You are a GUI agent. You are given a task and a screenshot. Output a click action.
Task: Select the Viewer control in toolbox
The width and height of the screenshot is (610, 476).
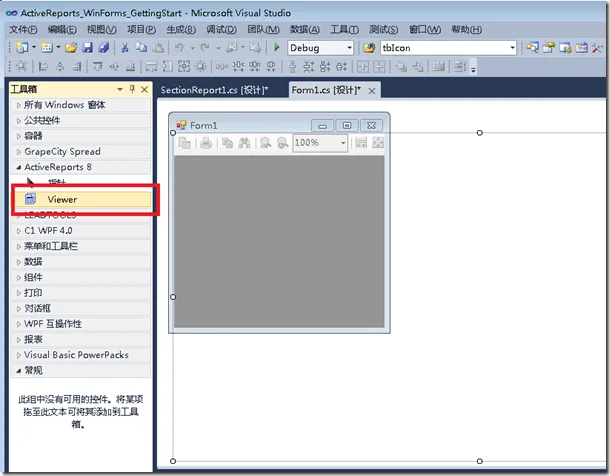tap(62, 200)
